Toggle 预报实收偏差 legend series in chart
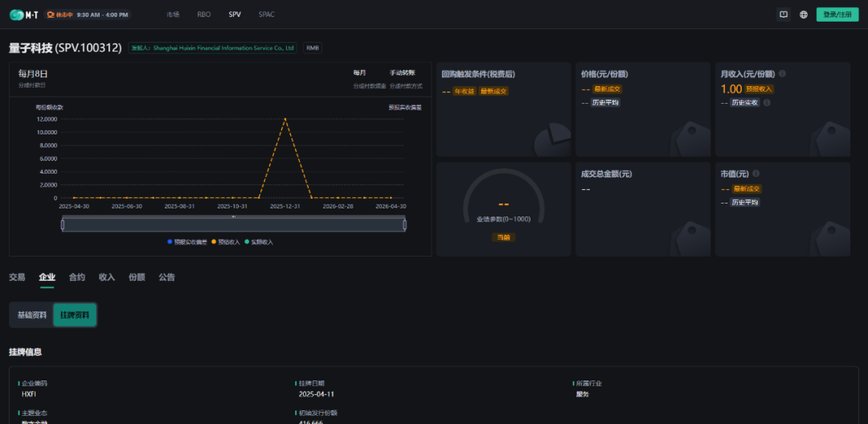 point(189,241)
